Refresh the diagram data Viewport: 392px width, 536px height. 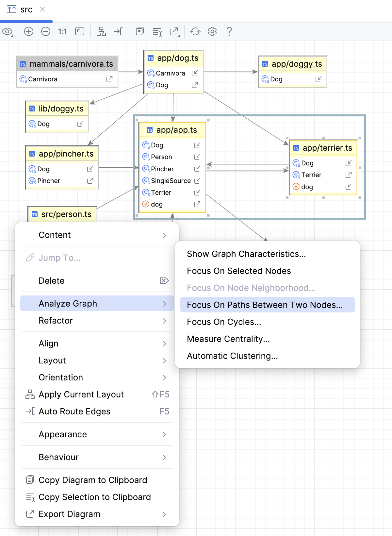(x=195, y=31)
